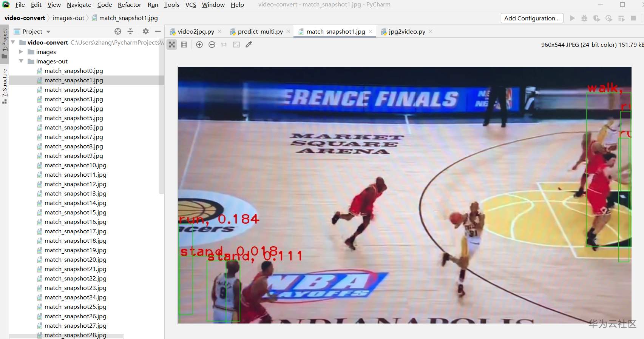Select match_snapshot21.jpg in the tree

click(76, 269)
